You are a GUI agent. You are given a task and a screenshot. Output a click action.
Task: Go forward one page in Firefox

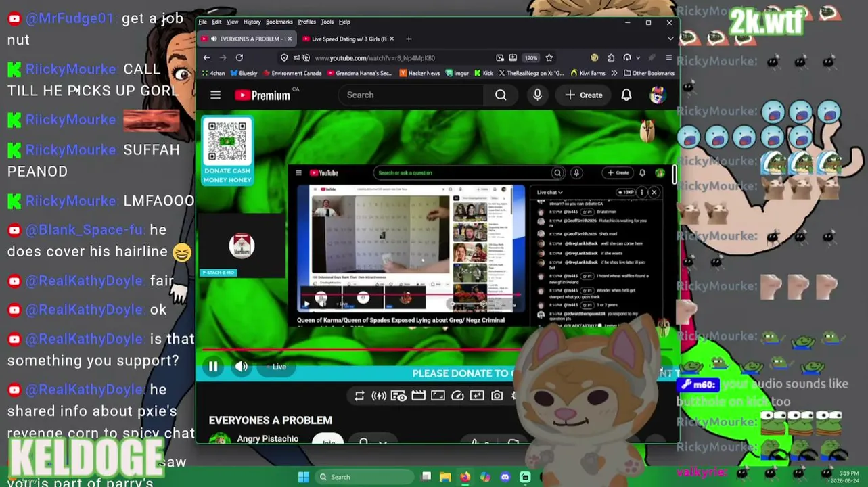(223, 57)
